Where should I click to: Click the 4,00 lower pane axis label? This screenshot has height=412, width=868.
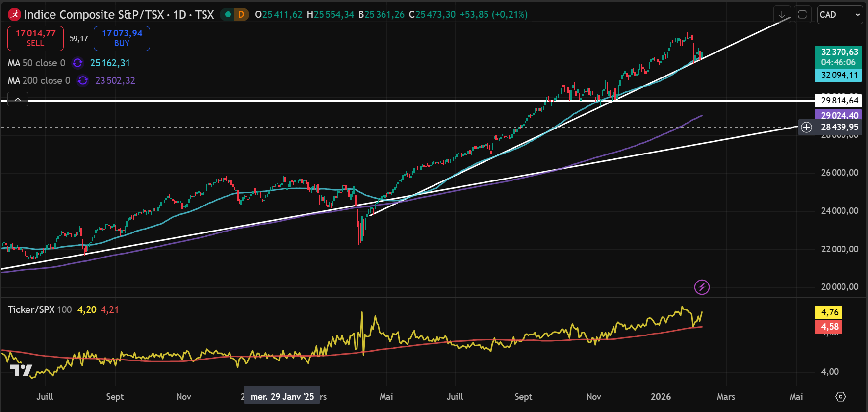[830, 372]
